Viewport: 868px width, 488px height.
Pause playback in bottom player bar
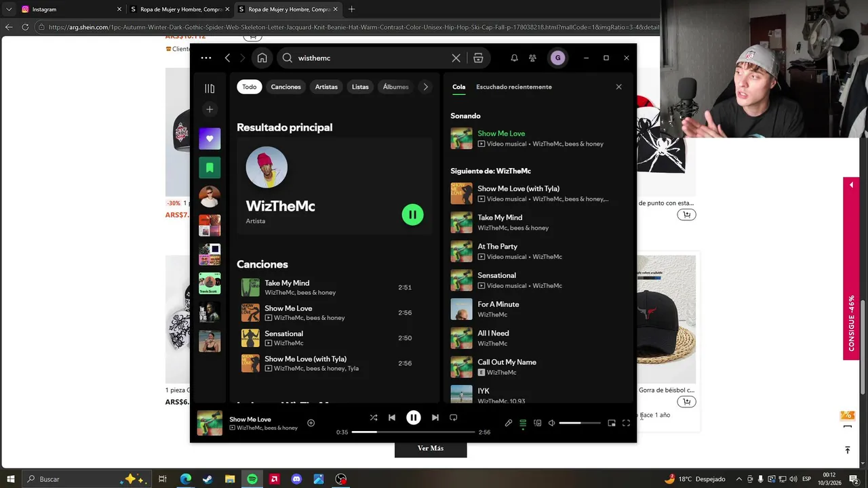[413, 418]
